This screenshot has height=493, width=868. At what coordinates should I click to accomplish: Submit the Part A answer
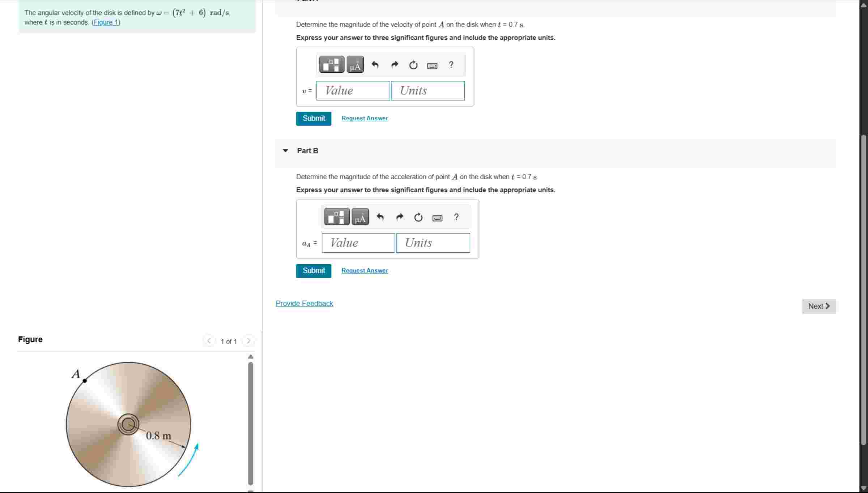(313, 118)
